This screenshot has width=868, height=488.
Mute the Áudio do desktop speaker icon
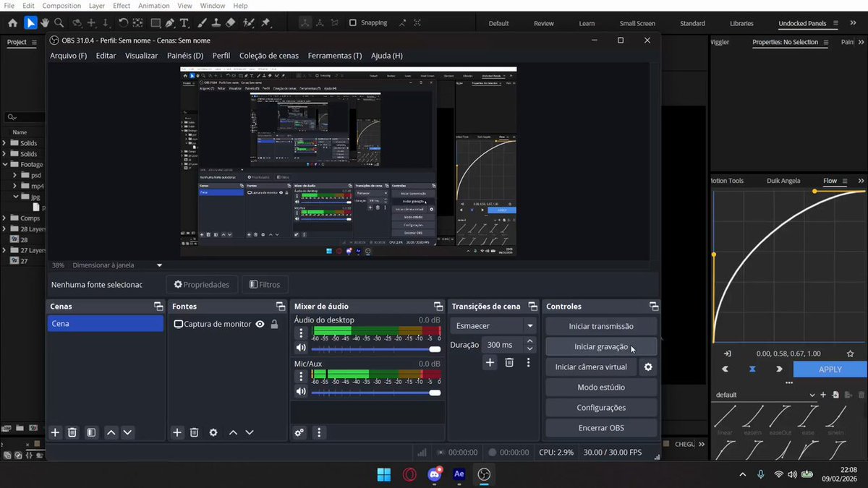point(301,348)
